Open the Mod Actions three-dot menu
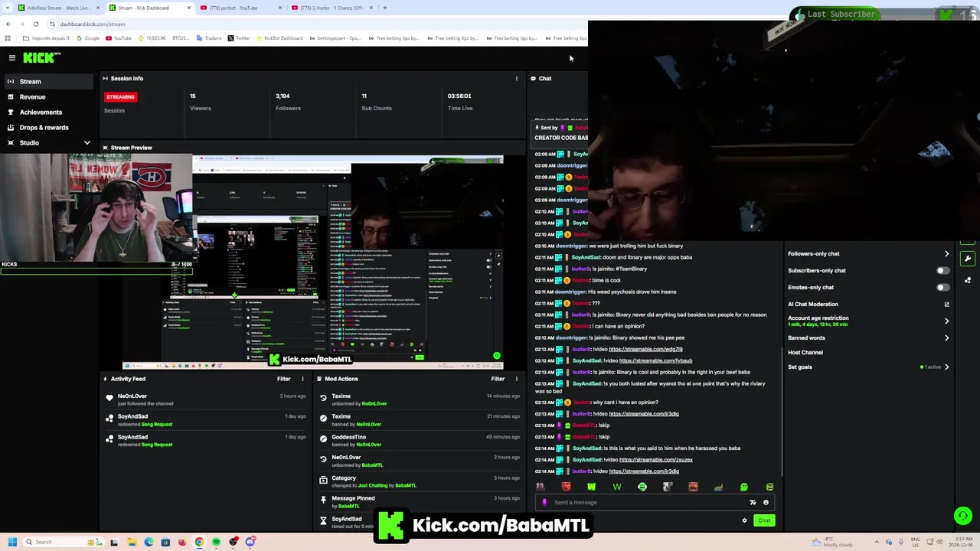This screenshot has width=980, height=551. point(516,379)
